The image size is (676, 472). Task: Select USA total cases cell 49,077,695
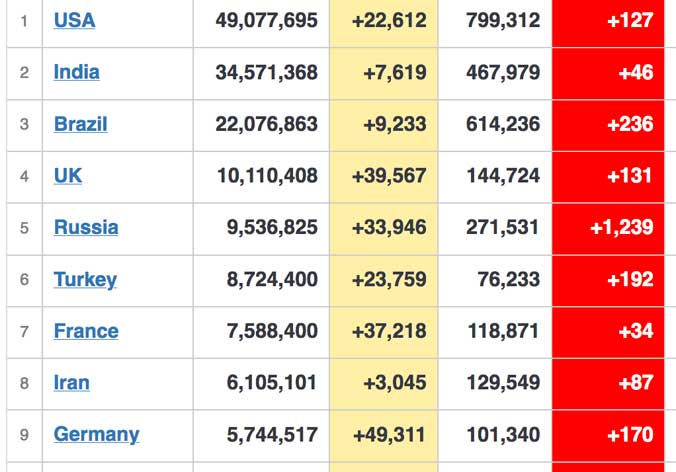(261, 22)
